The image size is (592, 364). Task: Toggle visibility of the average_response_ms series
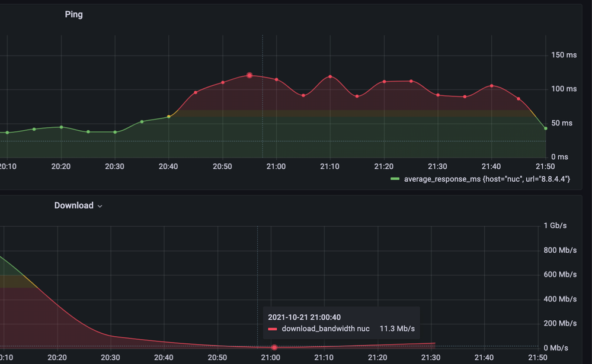486,179
